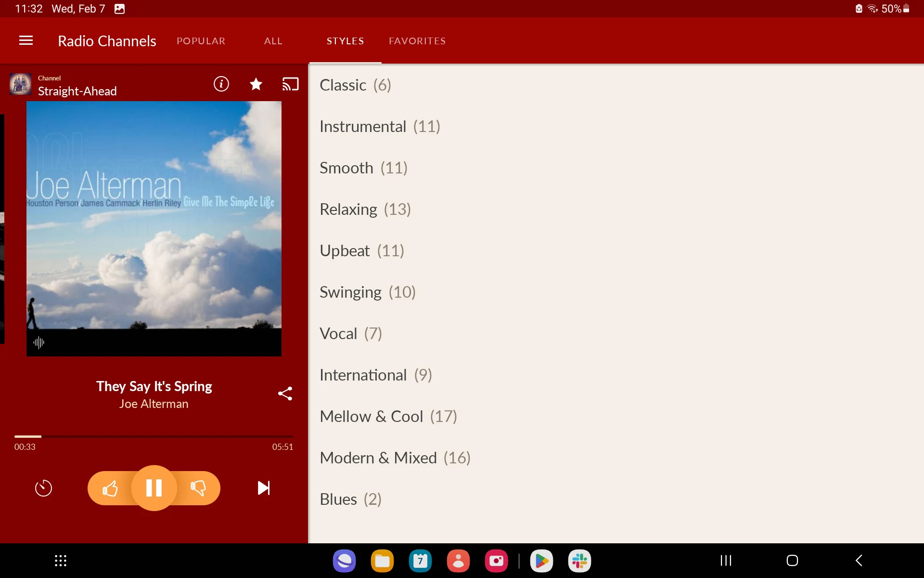Image resolution: width=924 pixels, height=578 pixels.
Task: Open the My Files folder app
Action: pyautogui.click(x=383, y=561)
